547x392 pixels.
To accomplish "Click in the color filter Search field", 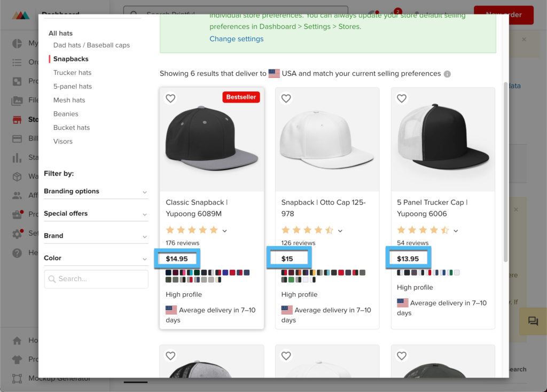I will tap(96, 279).
